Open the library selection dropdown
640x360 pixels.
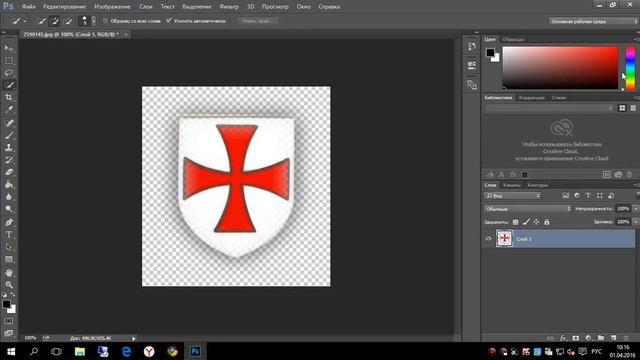coord(549,108)
